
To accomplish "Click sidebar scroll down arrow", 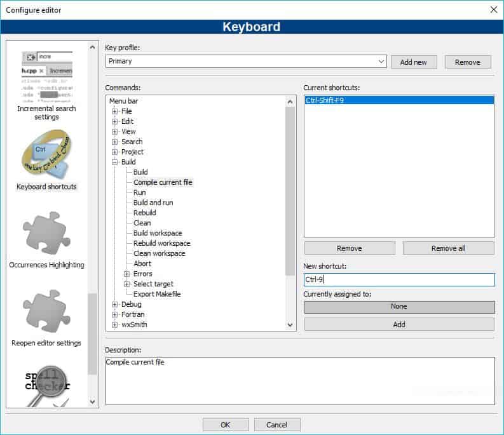I will [93, 401].
